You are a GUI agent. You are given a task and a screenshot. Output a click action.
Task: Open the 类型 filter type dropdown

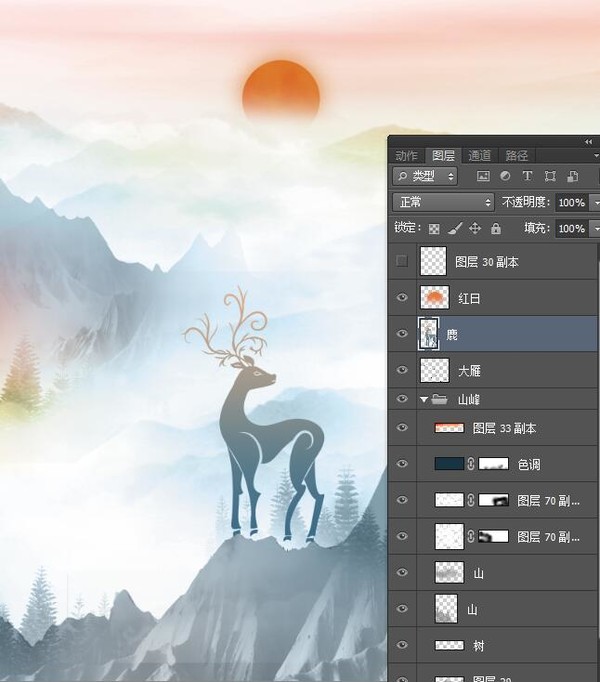(x=425, y=176)
